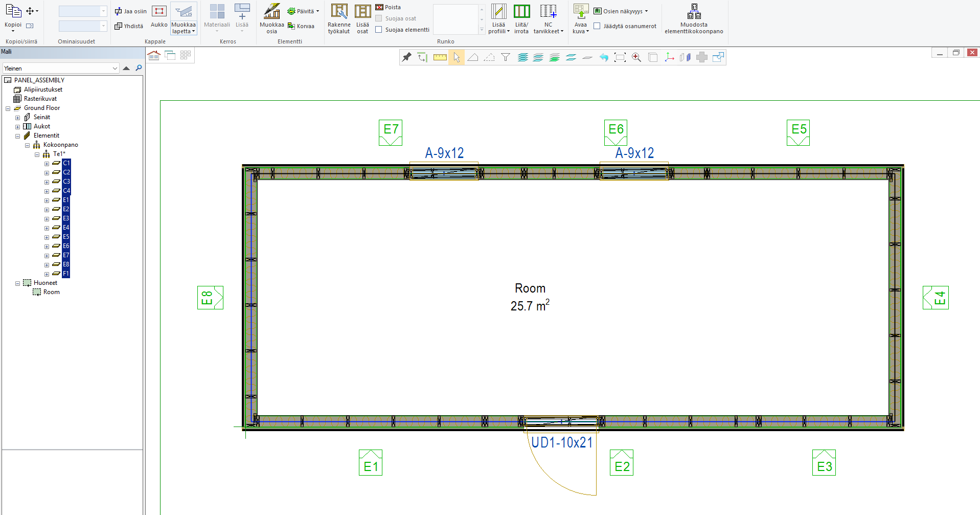Click the zoom magnifier icon
This screenshot has width=980, height=515.
(x=636, y=57)
